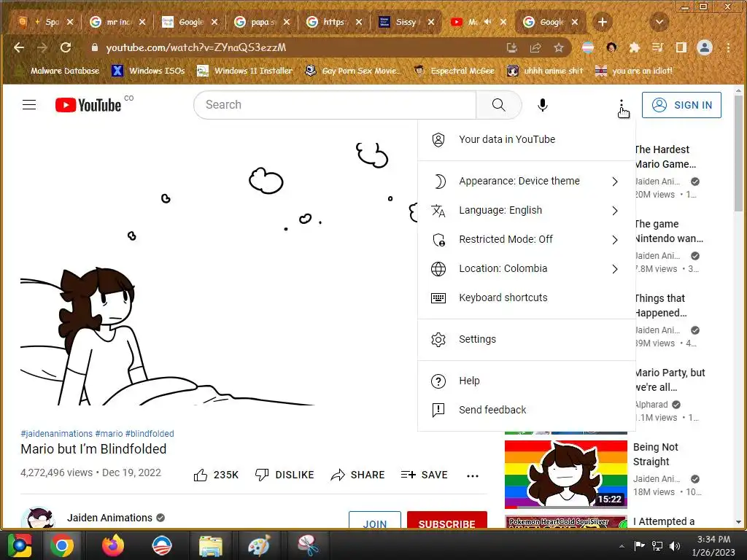747x560 pixels.
Task: Open new browser tab
Action: pos(602,22)
